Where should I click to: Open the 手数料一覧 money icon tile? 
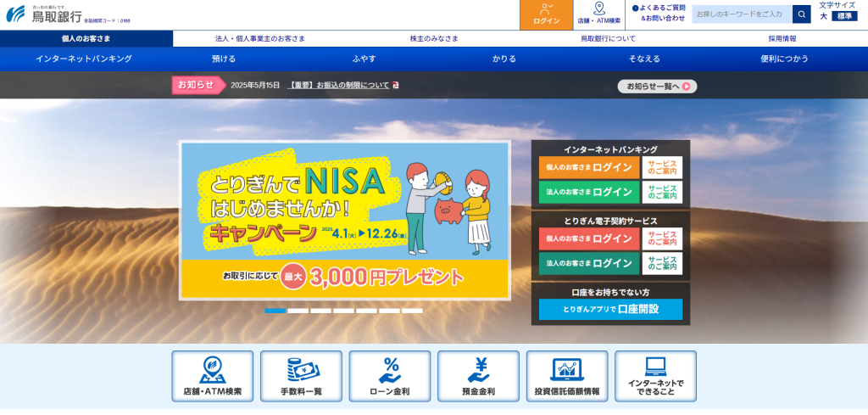coord(301,376)
